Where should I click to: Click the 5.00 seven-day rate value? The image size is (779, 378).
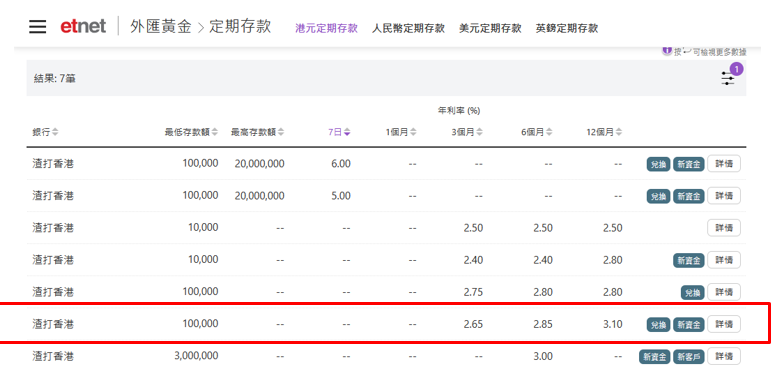341,196
